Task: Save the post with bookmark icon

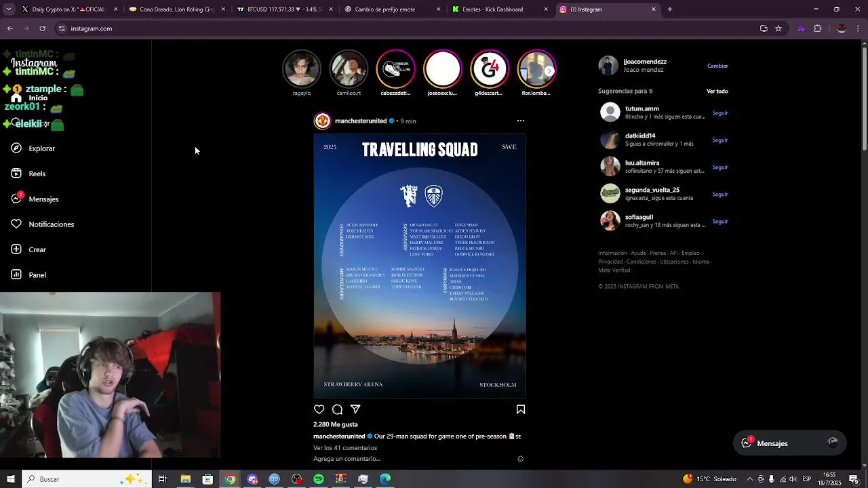Action: (521, 409)
